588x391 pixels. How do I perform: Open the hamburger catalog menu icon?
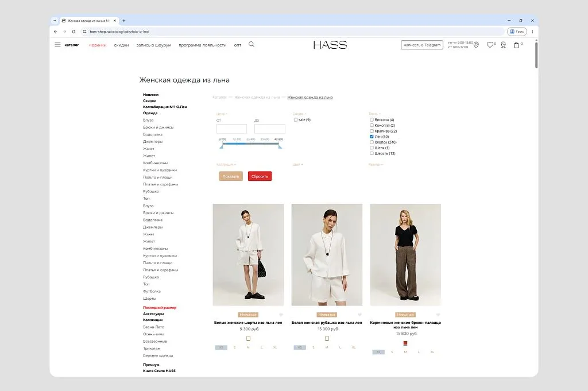point(57,45)
